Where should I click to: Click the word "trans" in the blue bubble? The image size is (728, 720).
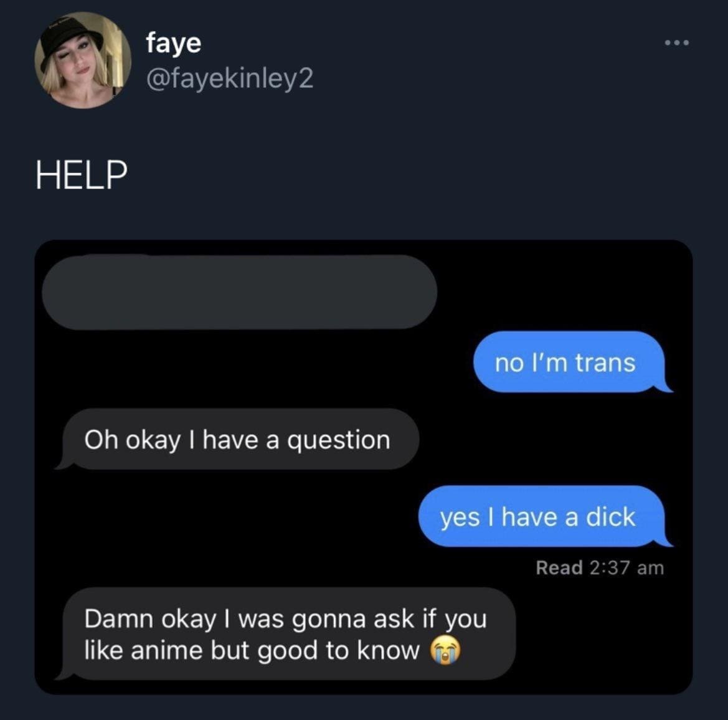click(x=605, y=362)
